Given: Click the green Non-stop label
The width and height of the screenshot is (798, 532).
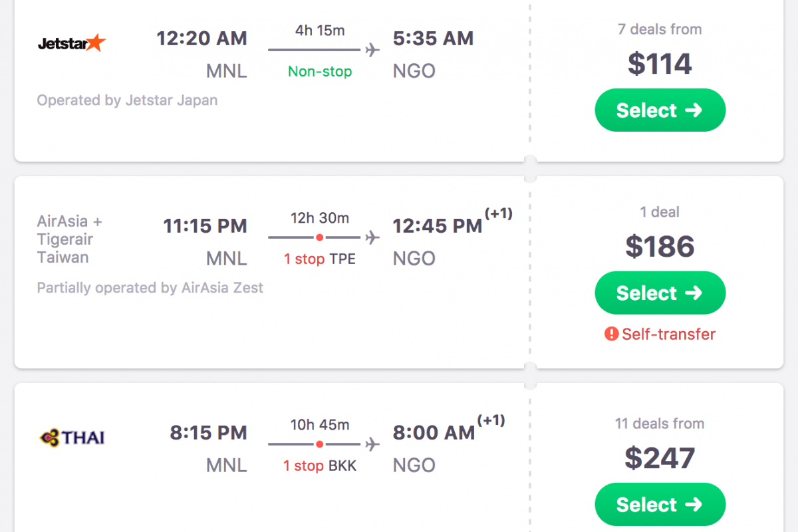Looking at the screenshot, I should coord(320,71).
